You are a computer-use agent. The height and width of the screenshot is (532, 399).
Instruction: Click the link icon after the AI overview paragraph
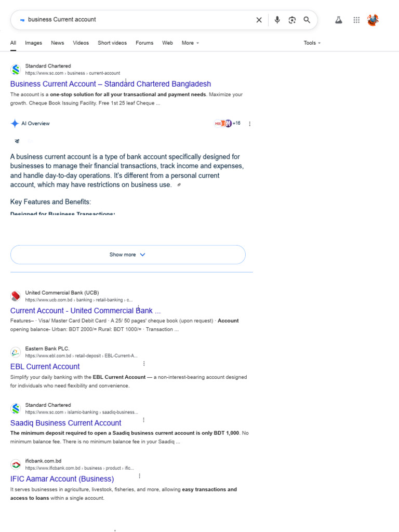point(179,185)
